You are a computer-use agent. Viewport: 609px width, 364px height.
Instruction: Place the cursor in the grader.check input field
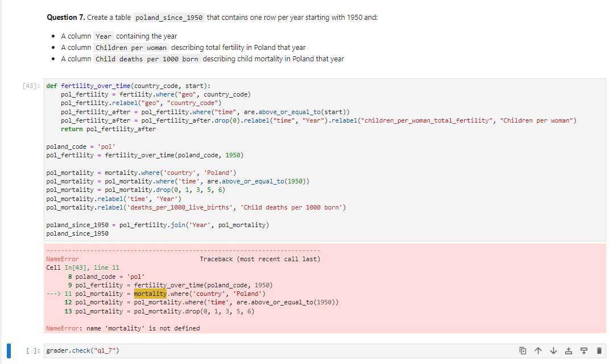[114, 350]
